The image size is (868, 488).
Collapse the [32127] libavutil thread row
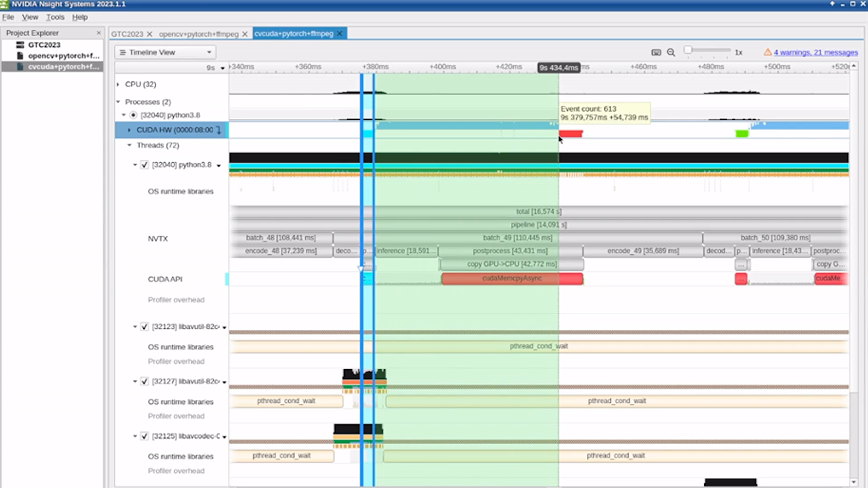point(135,381)
